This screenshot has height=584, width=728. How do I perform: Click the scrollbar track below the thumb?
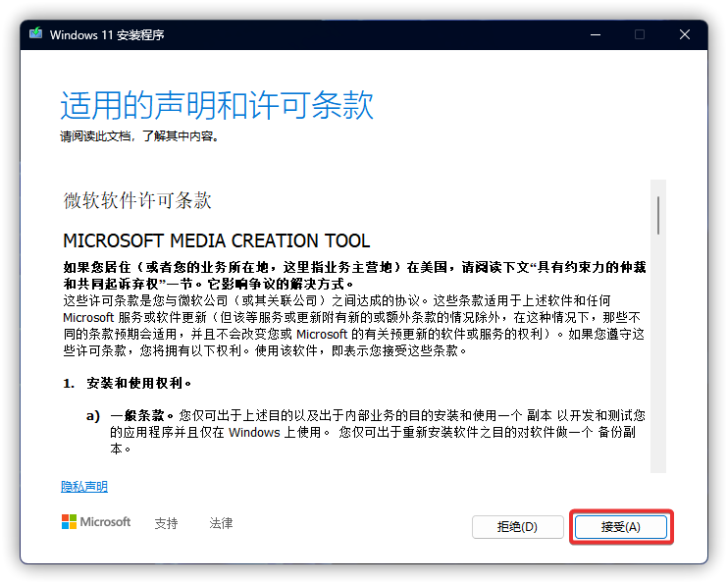point(658,373)
